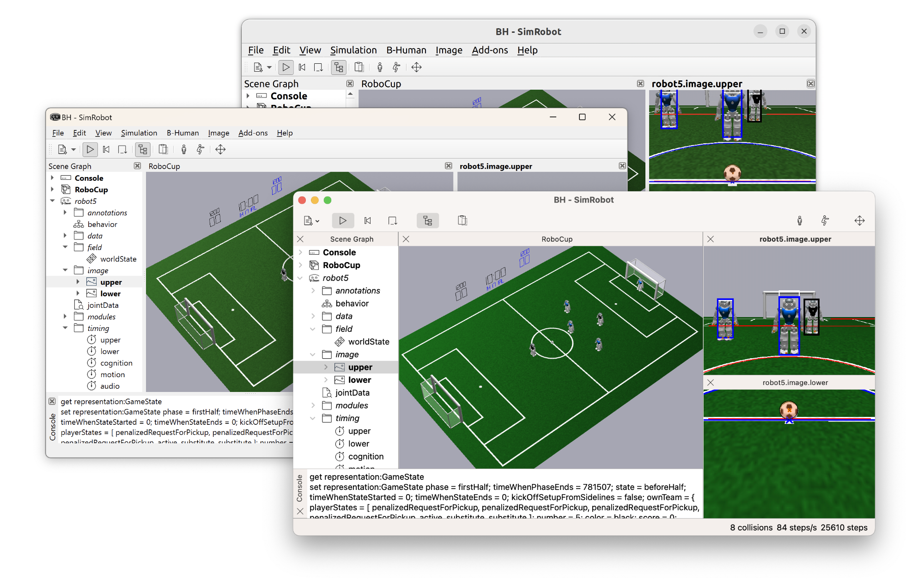Toggle scene graph button in Windows-style toolbar
The image size is (924, 587).
(143, 149)
